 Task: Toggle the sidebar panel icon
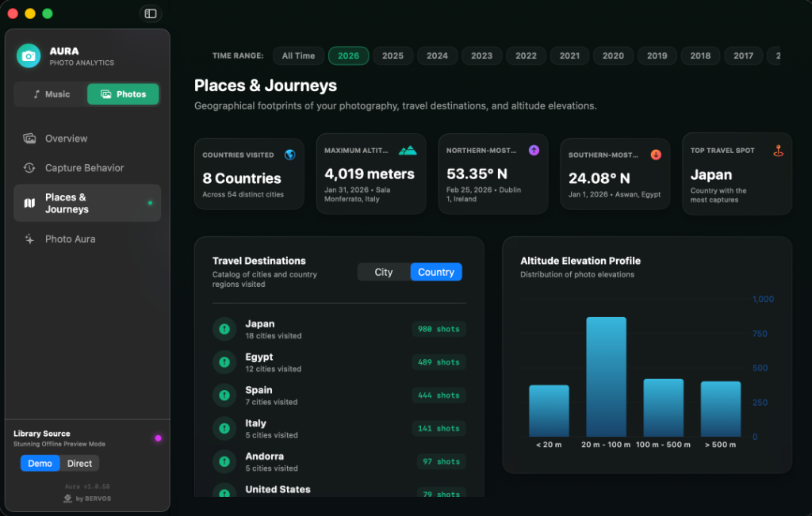151,13
